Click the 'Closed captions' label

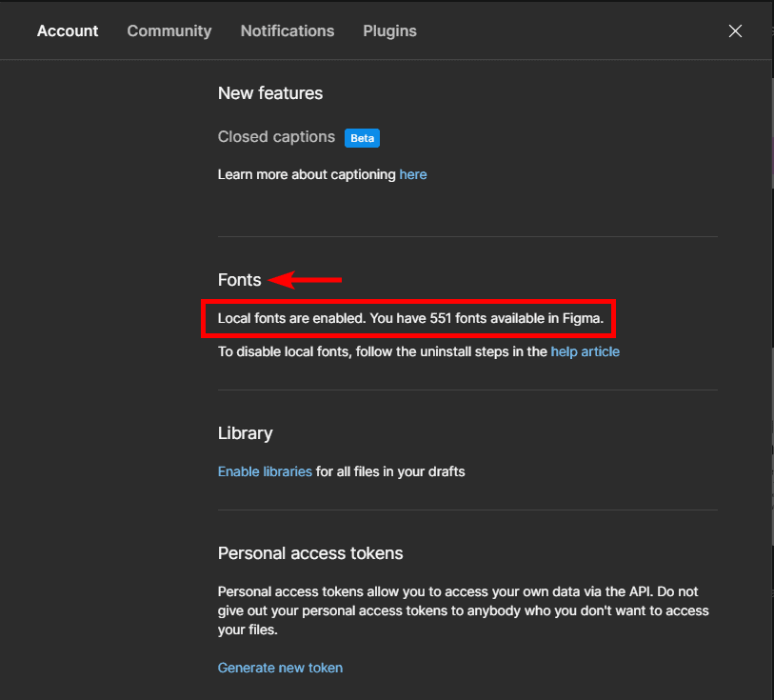tap(276, 137)
